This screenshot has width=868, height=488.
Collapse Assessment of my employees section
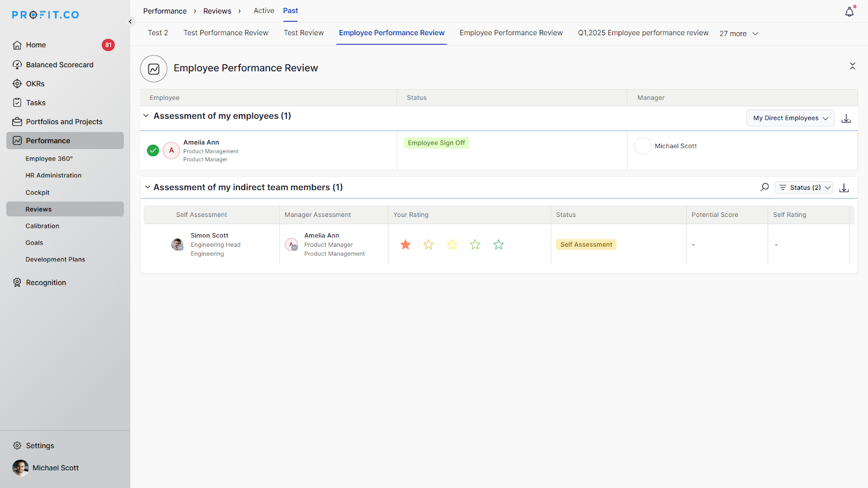(146, 116)
